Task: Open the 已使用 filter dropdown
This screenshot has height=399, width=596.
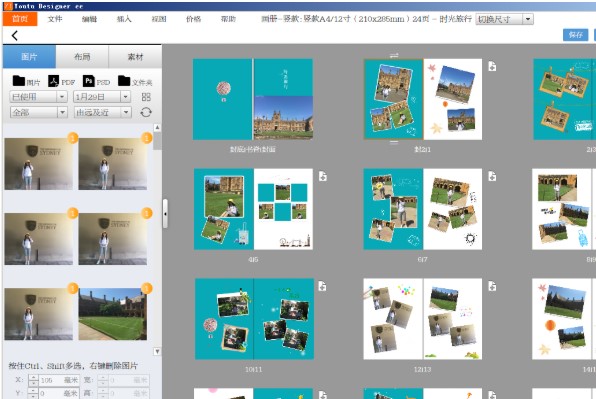Action: coord(38,97)
